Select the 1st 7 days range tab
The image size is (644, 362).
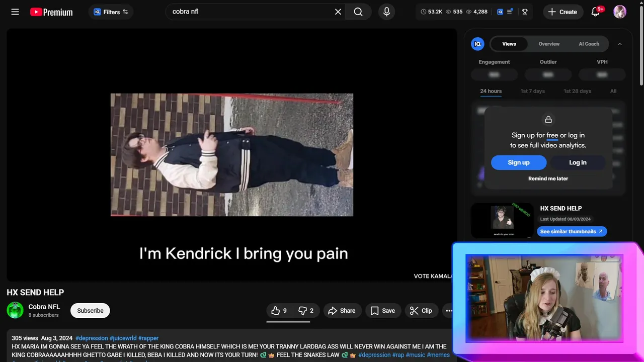(x=533, y=92)
